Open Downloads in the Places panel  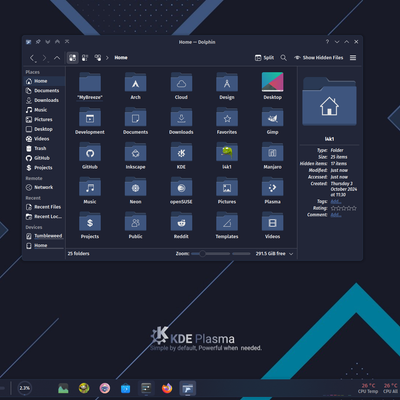[44, 100]
